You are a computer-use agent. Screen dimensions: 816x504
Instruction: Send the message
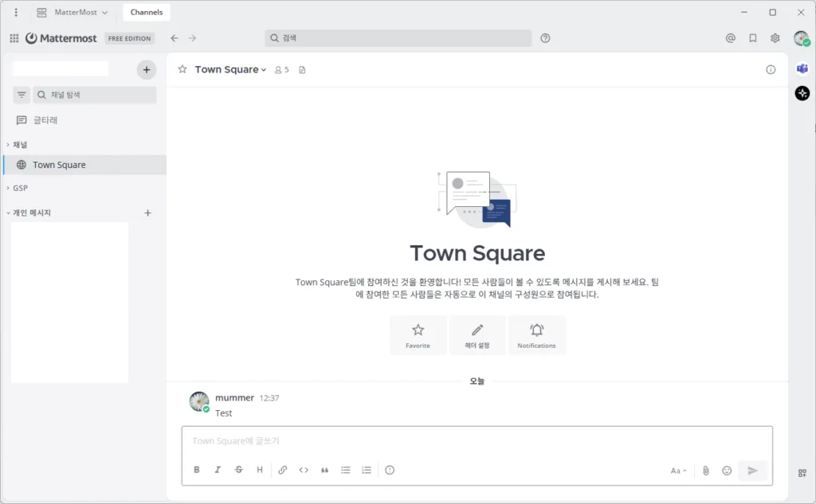click(752, 471)
